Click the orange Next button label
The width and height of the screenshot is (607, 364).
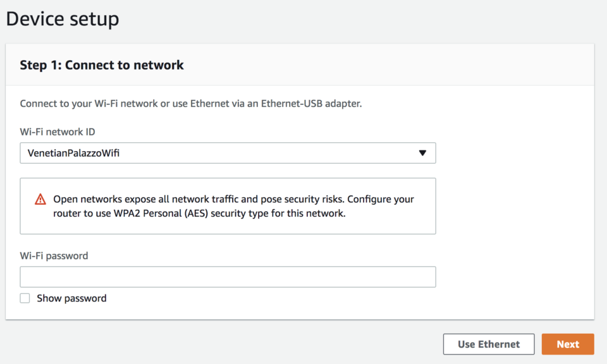coord(568,344)
